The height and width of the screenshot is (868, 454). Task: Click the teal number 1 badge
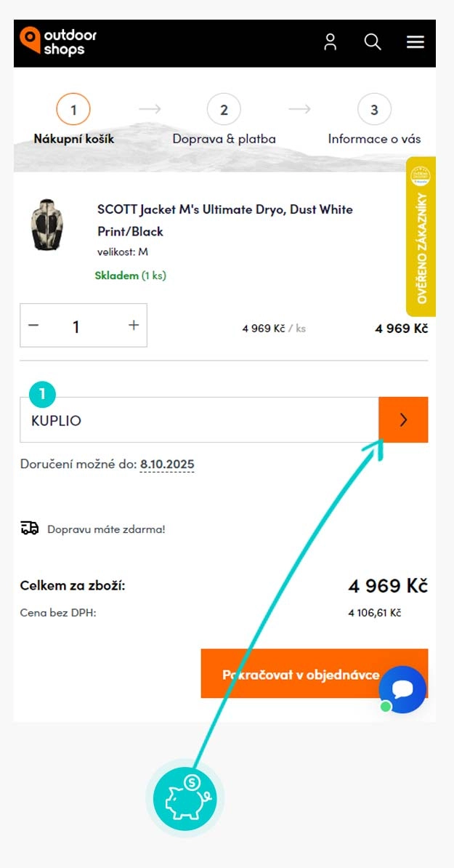[x=42, y=395]
